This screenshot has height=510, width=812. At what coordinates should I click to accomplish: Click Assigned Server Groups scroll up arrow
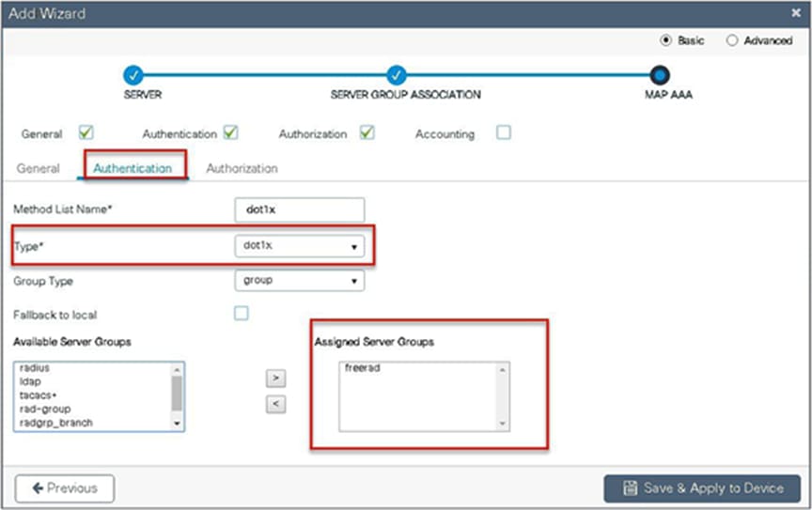502,370
